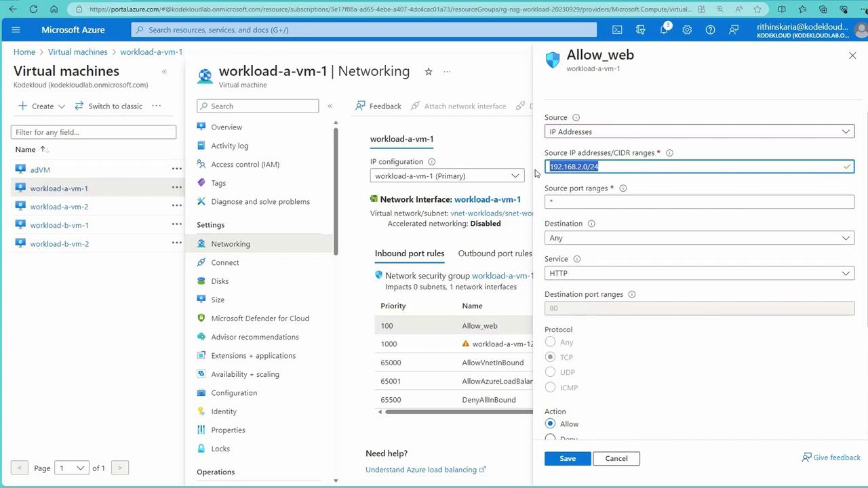Close the Allow_web rule panel
This screenshot has height=488, width=868.
[x=852, y=56]
